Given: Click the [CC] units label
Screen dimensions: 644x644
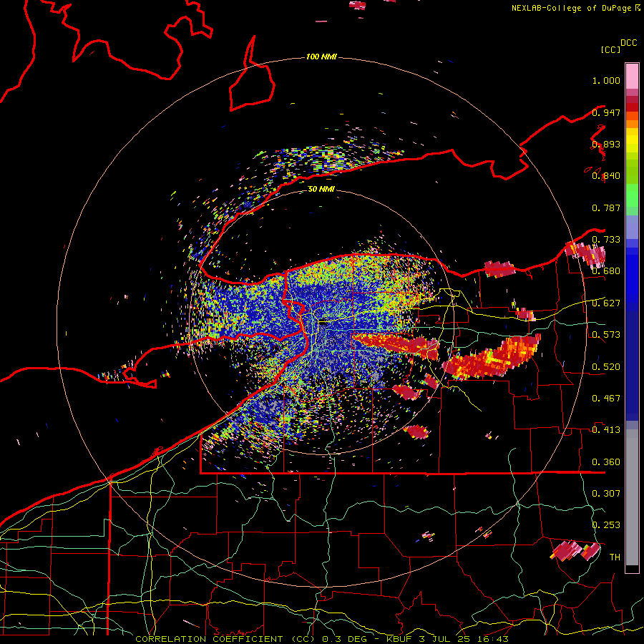Looking at the screenshot, I should coord(610,49).
